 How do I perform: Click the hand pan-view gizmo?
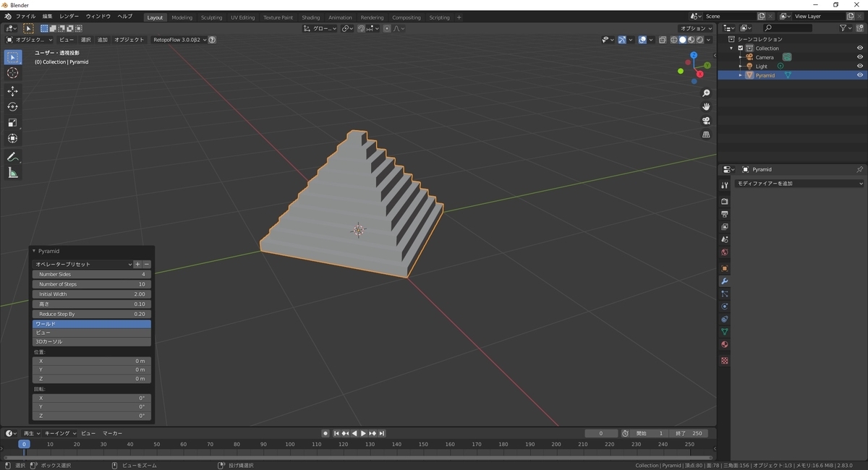click(707, 107)
